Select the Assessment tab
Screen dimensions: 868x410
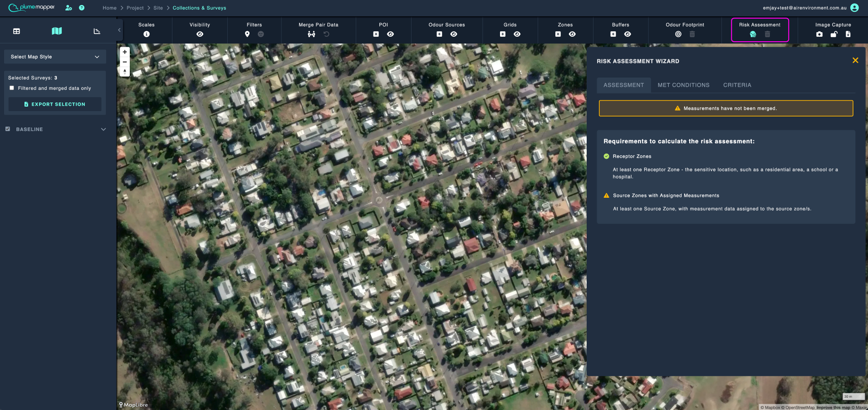(624, 85)
